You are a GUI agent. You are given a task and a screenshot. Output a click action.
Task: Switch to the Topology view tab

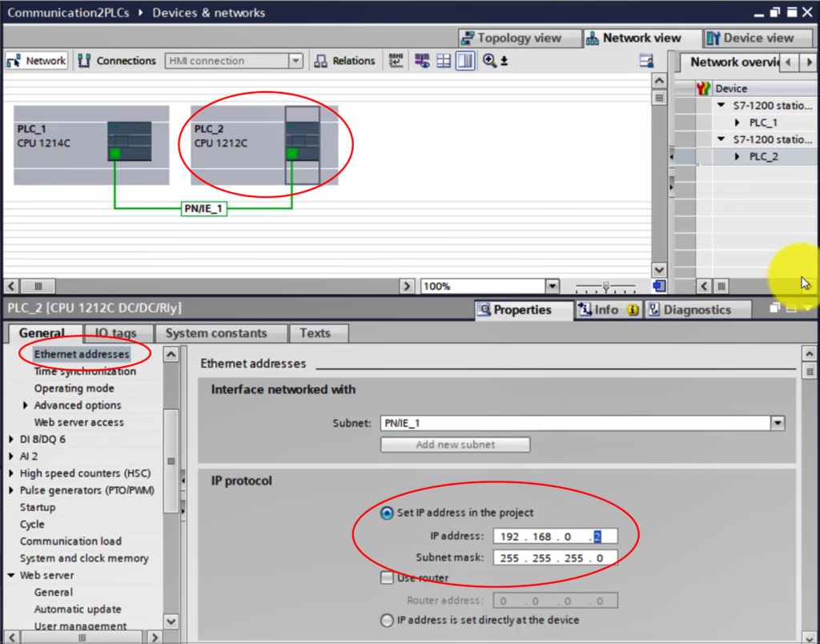519,38
